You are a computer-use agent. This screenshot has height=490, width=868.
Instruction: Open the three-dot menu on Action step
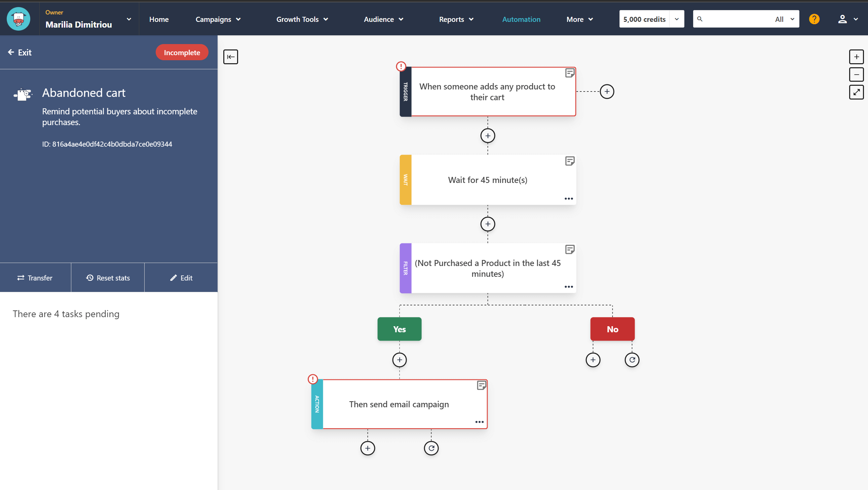click(x=479, y=422)
